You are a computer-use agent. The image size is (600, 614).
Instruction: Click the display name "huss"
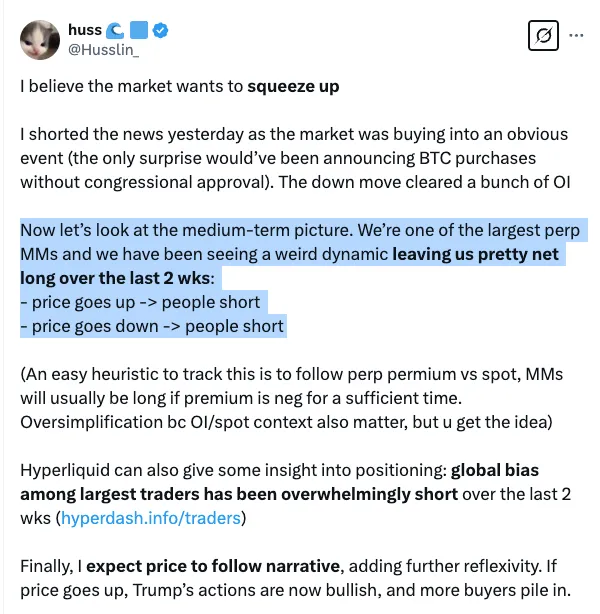point(85,31)
